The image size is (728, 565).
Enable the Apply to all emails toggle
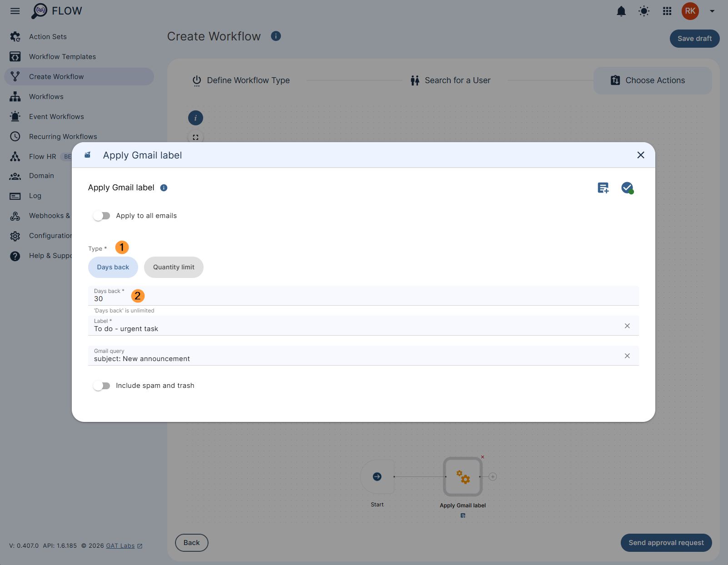coord(102,216)
